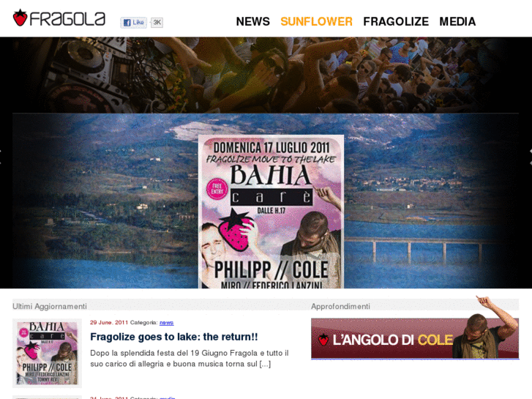The width and height of the screenshot is (532, 399).
Task: Click the Fragola wordmark text
Action: pyautogui.click(x=67, y=19)
